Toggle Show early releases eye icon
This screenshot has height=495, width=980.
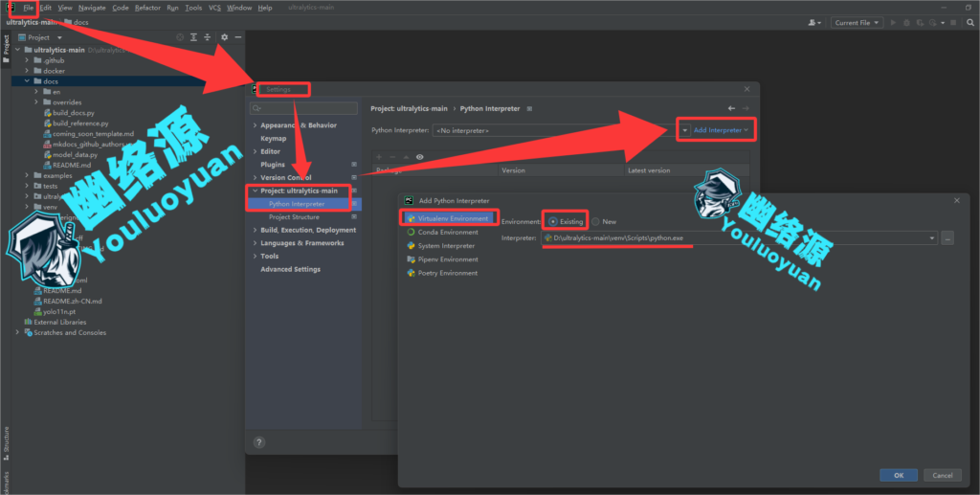point(420,157)
